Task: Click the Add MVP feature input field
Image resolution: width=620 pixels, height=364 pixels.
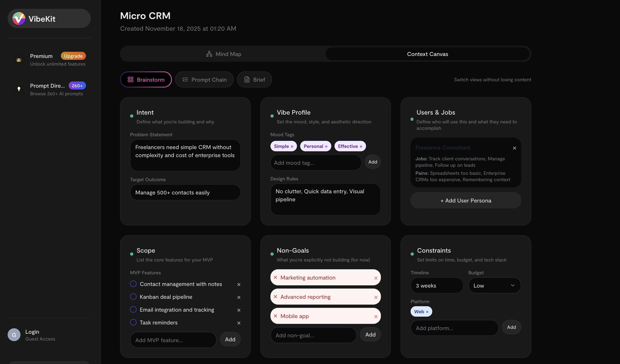Action: coord(173,340)
